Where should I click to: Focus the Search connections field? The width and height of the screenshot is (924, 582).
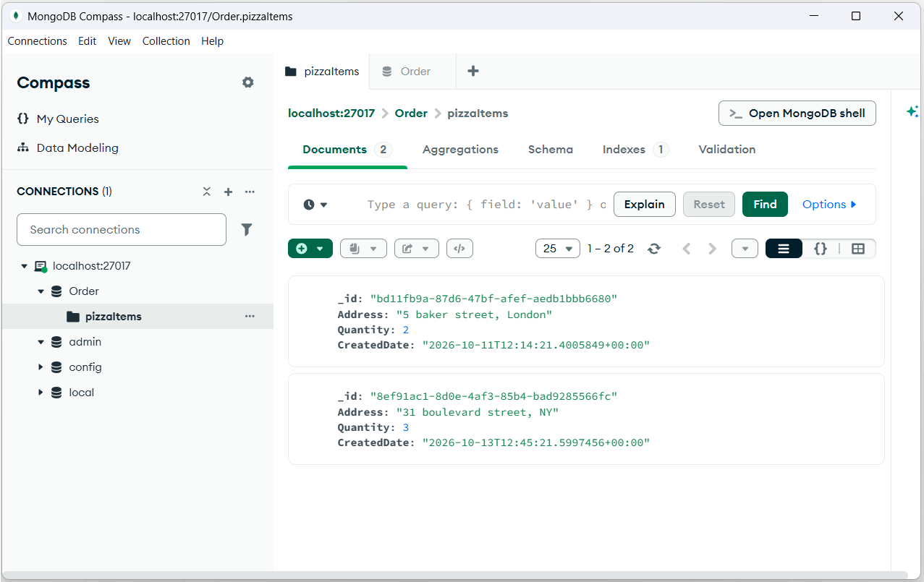click(122, 230)
